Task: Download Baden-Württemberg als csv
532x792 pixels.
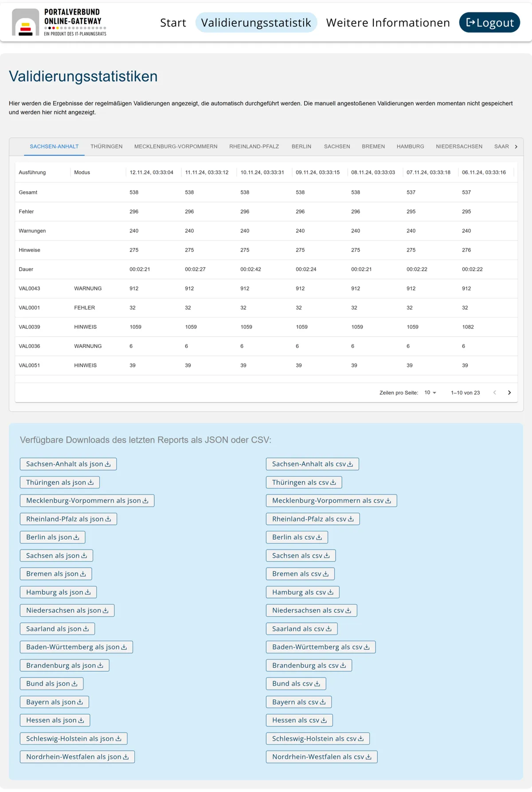Action: 321,647
